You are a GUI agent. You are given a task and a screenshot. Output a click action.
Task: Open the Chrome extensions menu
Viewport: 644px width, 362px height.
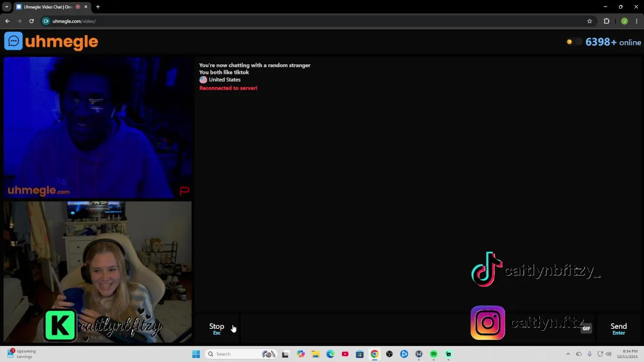point(606,21)
